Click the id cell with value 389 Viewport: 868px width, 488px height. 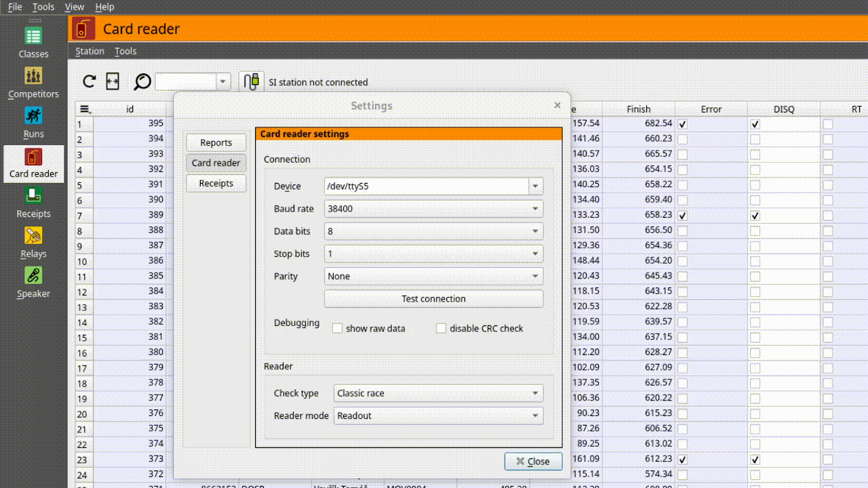tap(130, 215)
